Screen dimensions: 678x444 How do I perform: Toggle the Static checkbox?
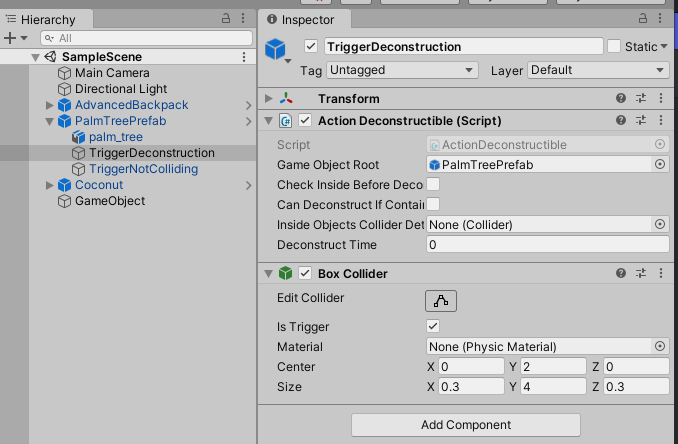pos(613,46)
